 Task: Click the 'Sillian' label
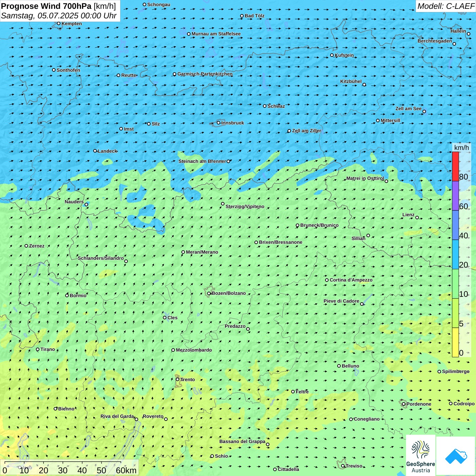coord(358,238)
